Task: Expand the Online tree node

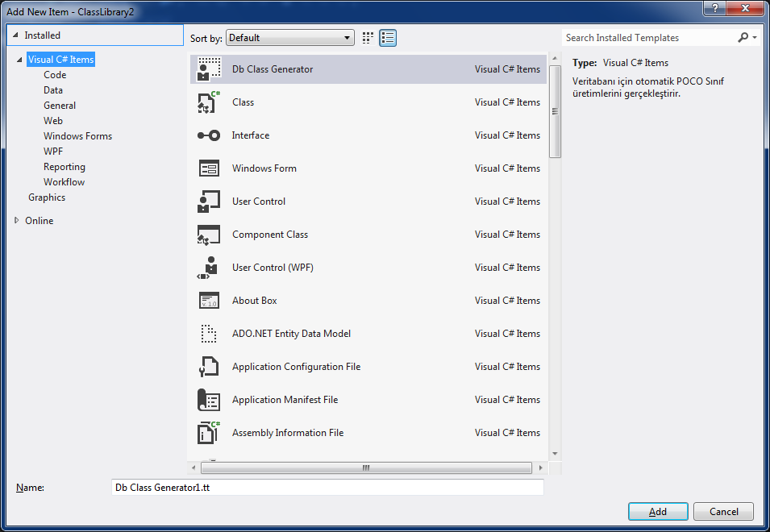Action: (17, 220)
